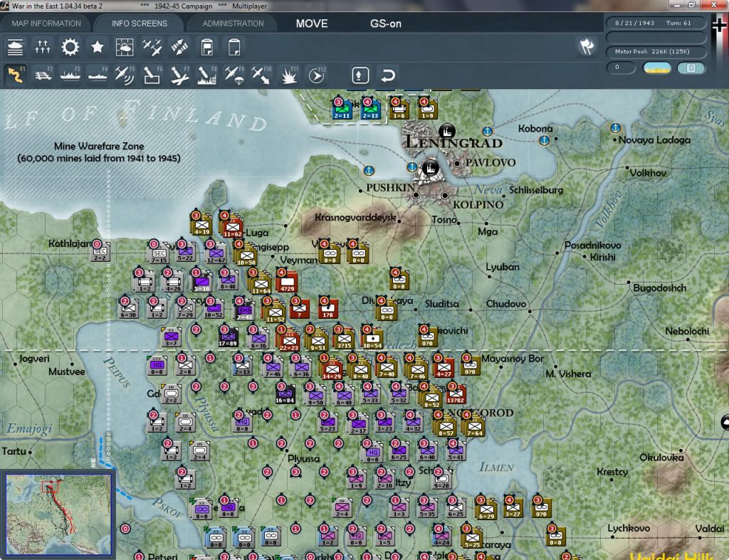Click the crossed white flags icon
The height and width of the screenshot is (560, 729).
point(587,46)
